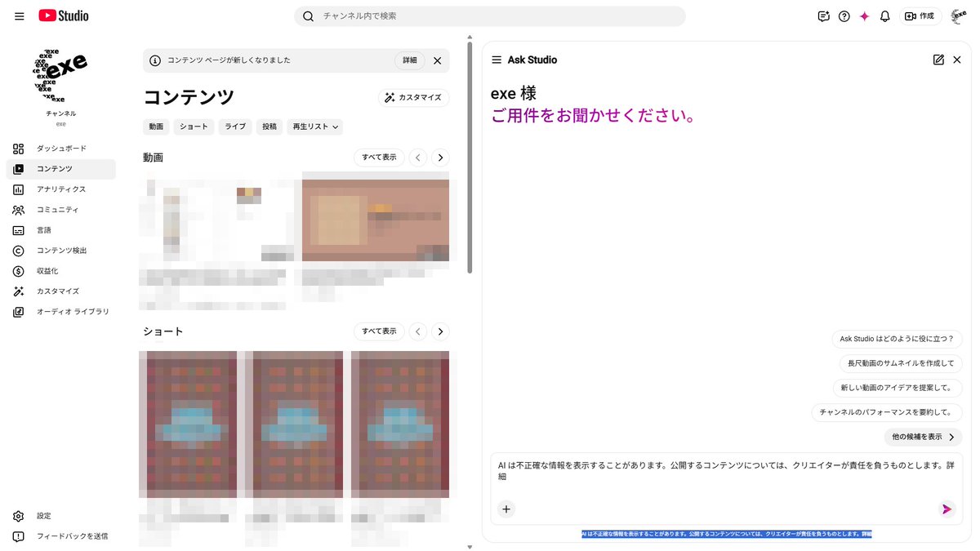This screenshot has height=551, width=980.
Task: Select コンテンツ in the sidebar
Action: pos(61,169)
